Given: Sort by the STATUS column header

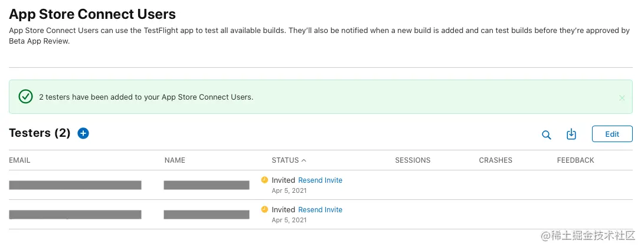Looking at the screenshot, I should pos(289,160).
